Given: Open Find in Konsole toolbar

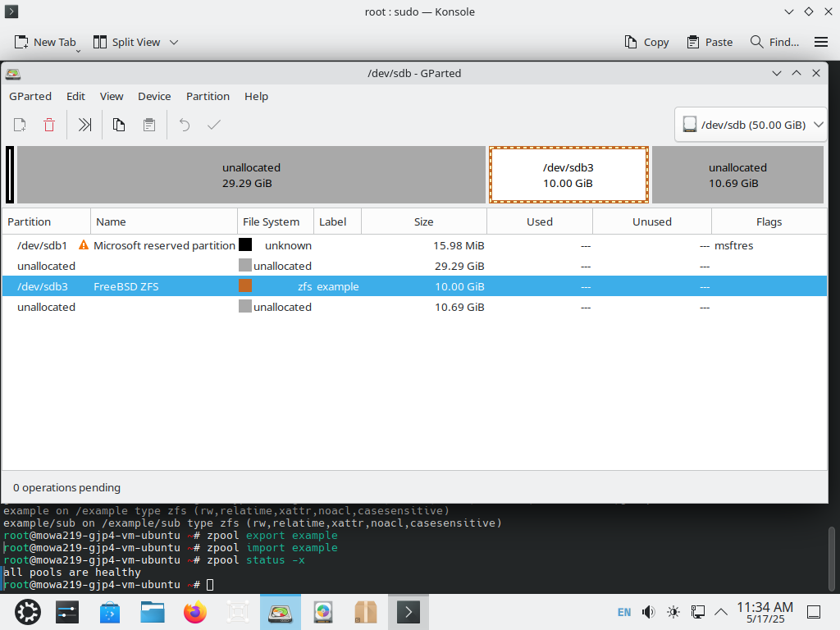Looking at the screenshot, I should click(x=774, y=43).
